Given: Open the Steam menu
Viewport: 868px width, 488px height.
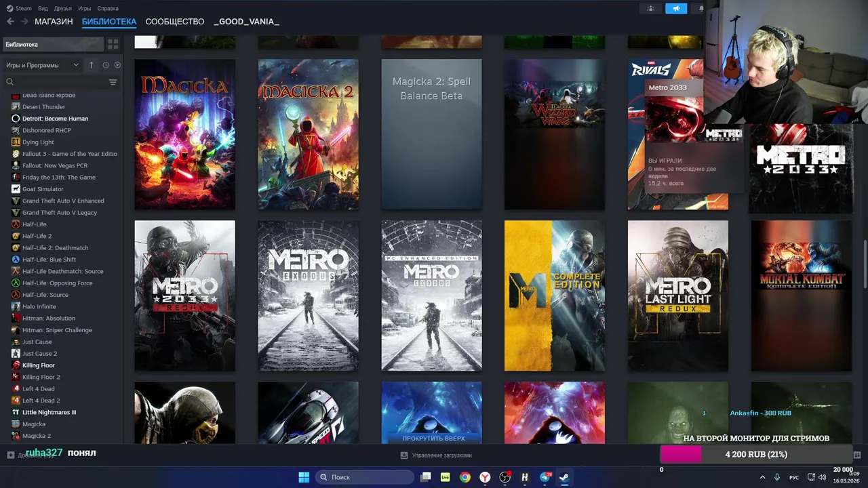Looking at the screenshot, I should tap(19, 8).
